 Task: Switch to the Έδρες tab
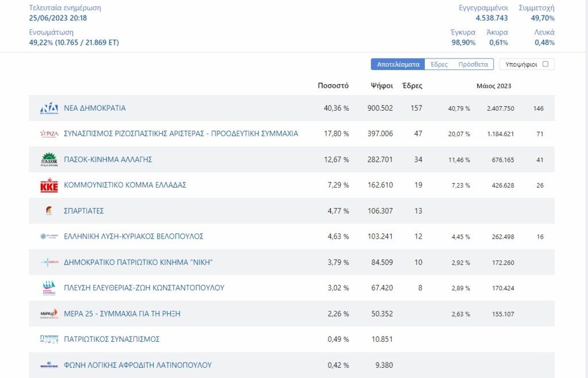(x=439, y=64)
